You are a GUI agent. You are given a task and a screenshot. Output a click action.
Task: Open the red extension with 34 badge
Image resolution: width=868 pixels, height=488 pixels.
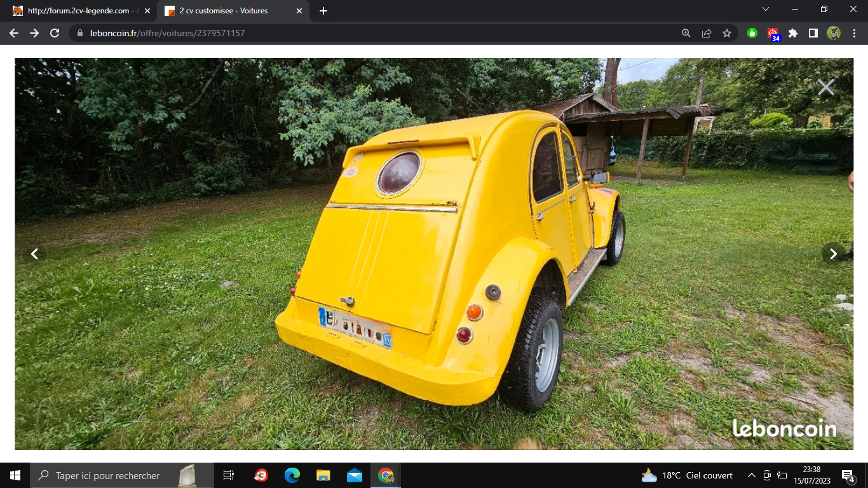[x=773, y=33]
